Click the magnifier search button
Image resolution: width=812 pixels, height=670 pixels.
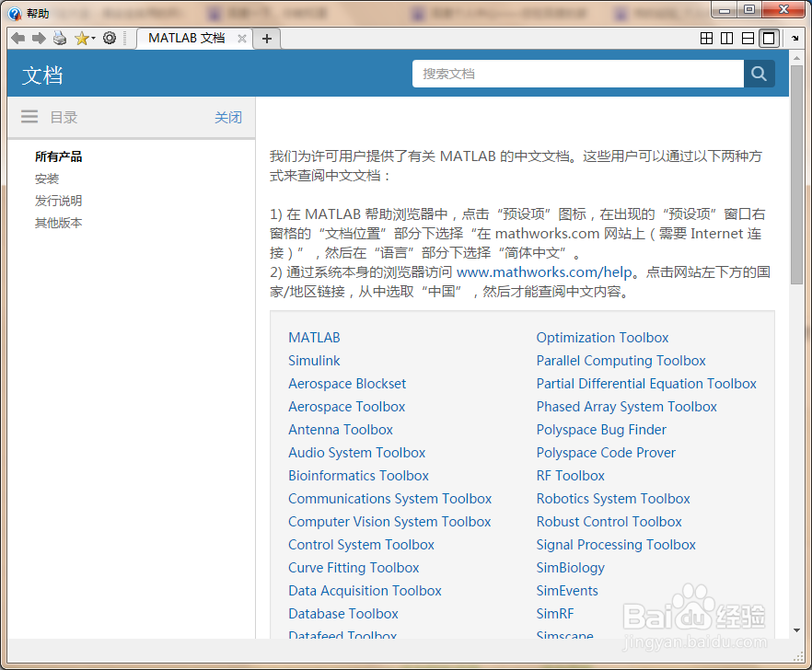pyautogui.click(x=760, y=74)
